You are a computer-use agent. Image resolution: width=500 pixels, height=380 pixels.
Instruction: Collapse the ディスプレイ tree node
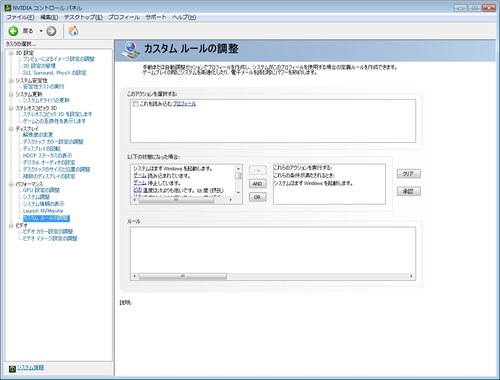coord(11,129)
